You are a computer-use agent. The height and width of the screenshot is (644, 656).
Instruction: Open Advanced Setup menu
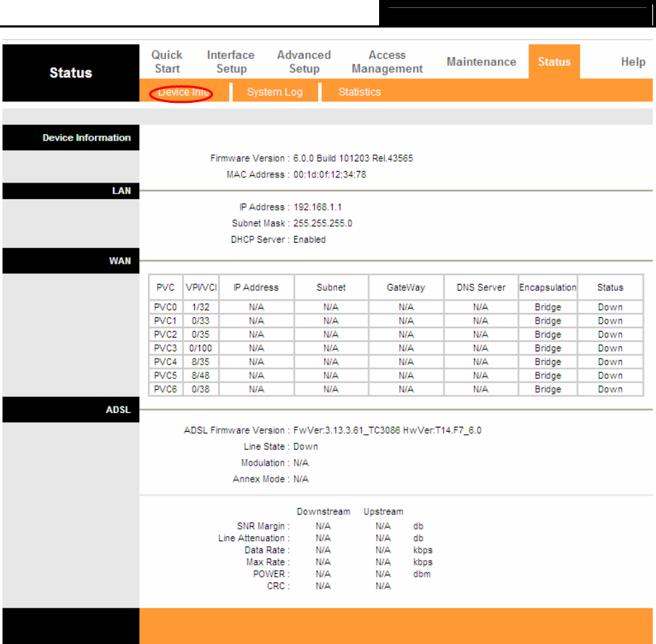(x=304, y=62)
